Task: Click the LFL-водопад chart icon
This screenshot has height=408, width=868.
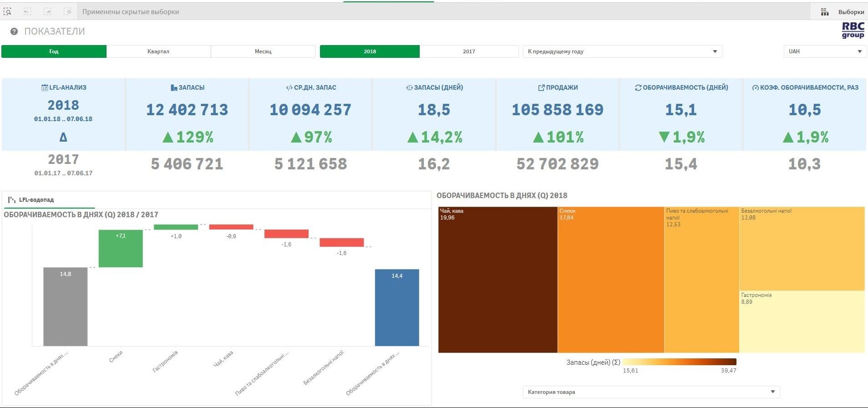Action: (11, 200)
